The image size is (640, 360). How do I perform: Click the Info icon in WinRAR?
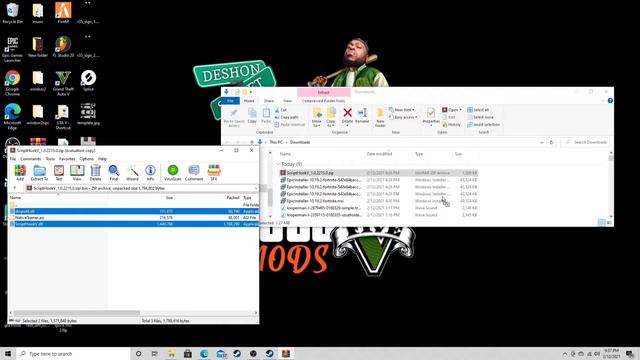150,173
